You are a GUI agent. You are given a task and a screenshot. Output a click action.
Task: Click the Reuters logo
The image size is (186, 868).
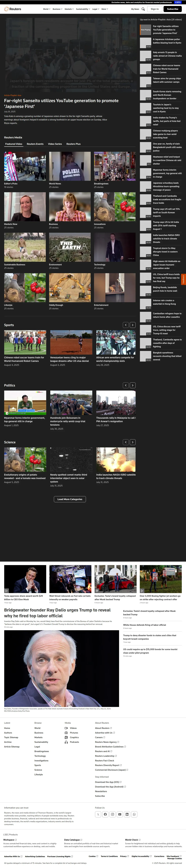coord(12,9)
